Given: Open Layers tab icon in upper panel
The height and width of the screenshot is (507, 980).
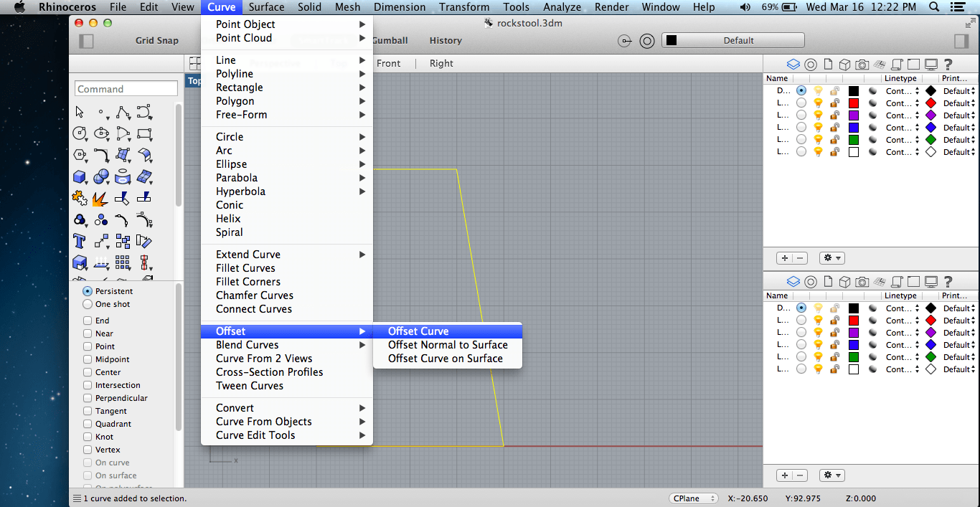Looking at the screenshot, I should coord(793,65).
